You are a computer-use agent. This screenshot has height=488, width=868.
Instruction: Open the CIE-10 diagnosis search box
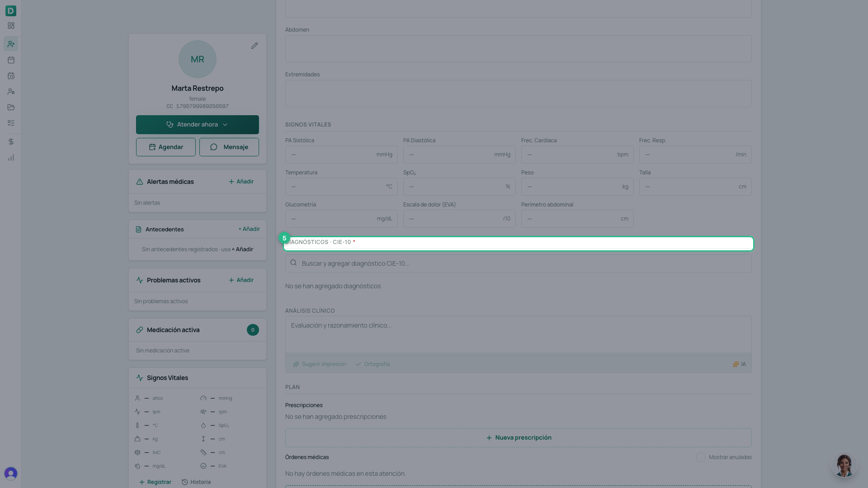[518, 263]
